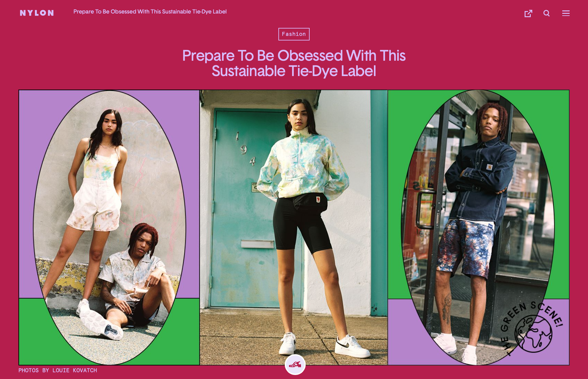588x379 pixels.
Task: Click the teal door number 194
Action: point(245,149)
